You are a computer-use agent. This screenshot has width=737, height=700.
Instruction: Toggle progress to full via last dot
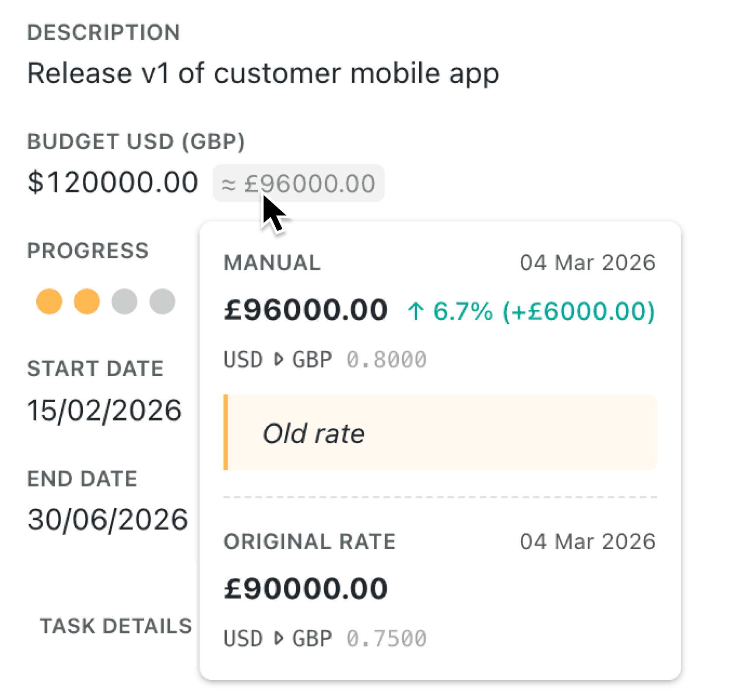pos(162,301)
